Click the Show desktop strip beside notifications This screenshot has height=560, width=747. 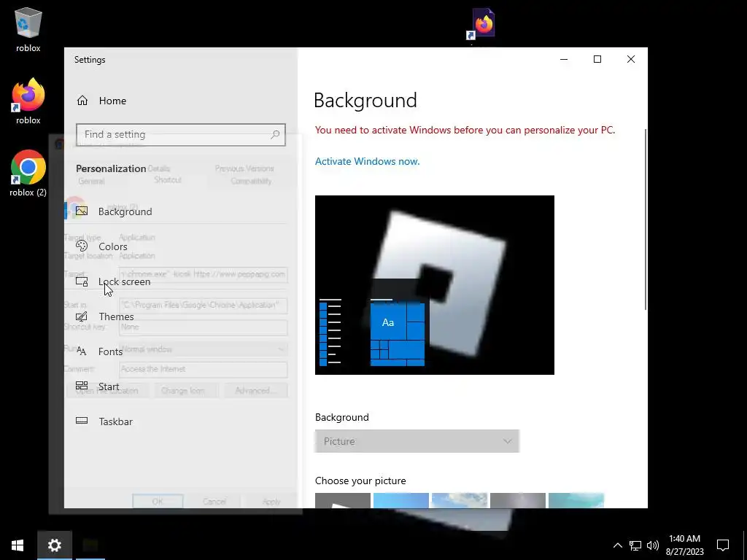pyautogui.click(x=745, y=545)
